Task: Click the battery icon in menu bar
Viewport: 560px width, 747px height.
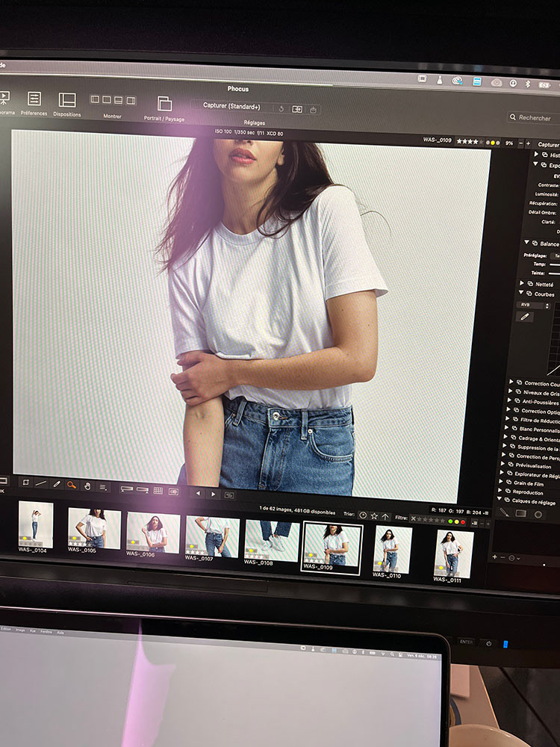Action: click(544, 85)
